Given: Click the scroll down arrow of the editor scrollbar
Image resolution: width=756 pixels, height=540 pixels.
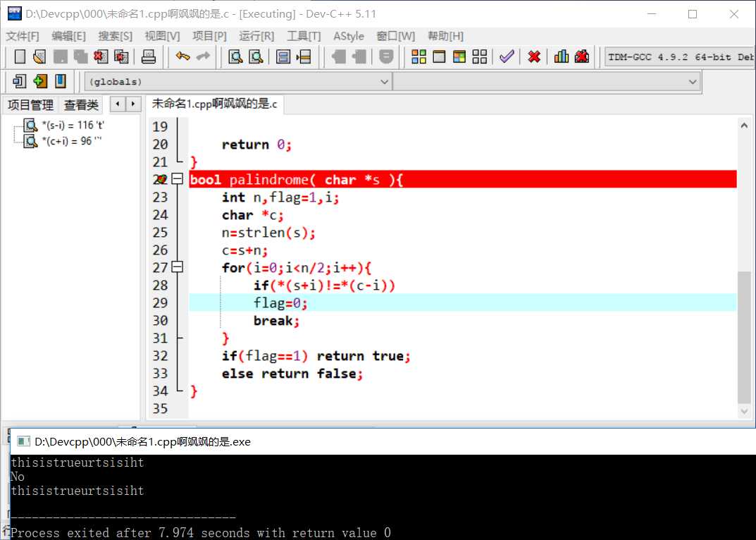Looking at the screenshot, I should coord(744,412).
